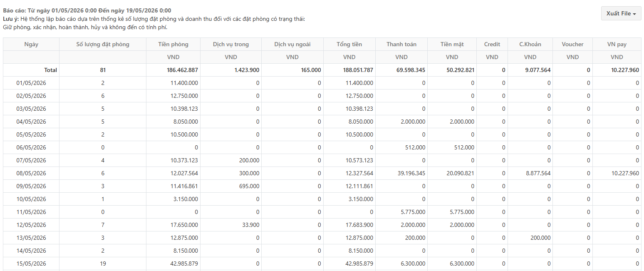644x271 pixels.
Task: Select the 15/05/2026 date row
Action: pos(322,264)
